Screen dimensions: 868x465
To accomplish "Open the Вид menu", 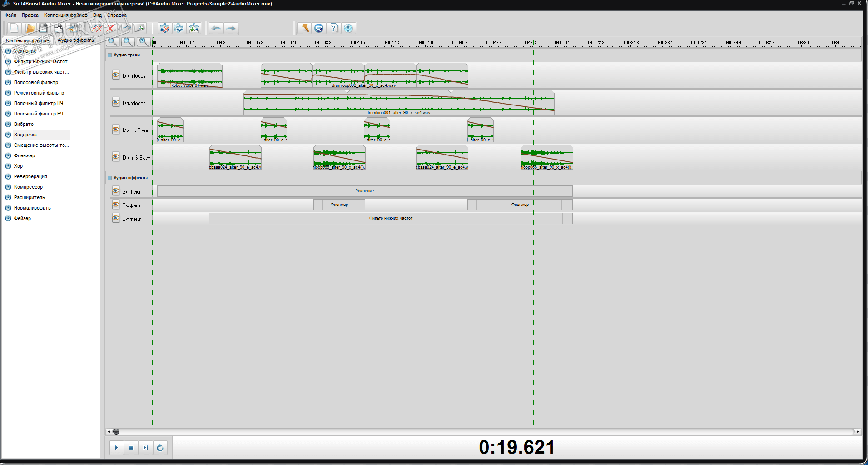I will point(98,15).
